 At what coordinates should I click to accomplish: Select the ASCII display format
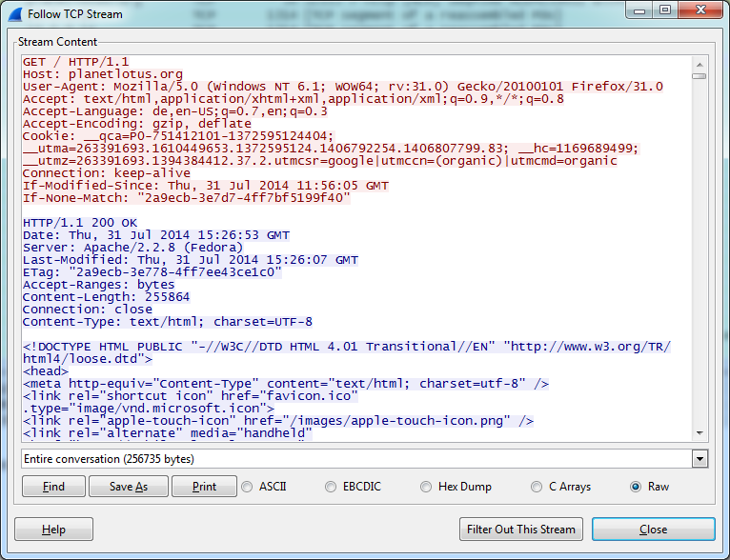249,487
